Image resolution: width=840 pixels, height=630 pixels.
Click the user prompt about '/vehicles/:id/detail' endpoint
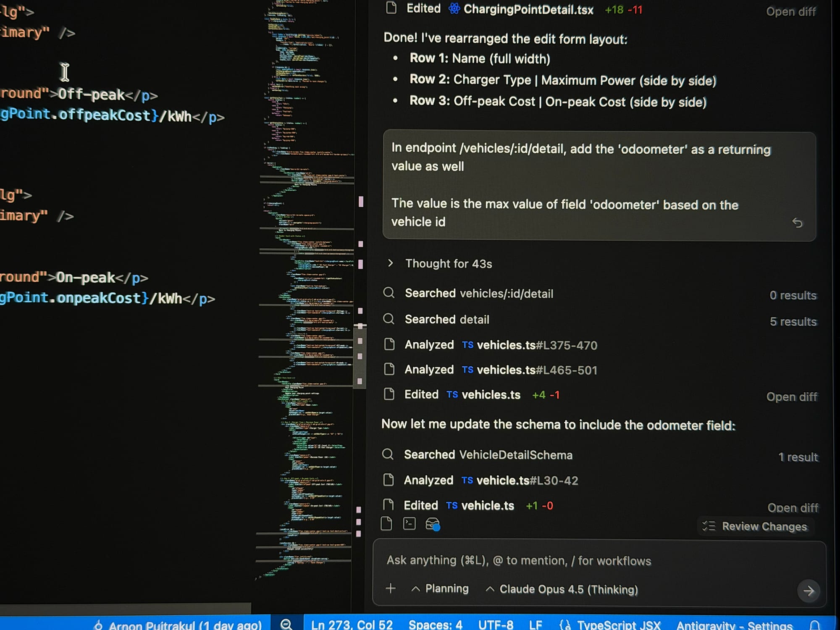(x=599, y=186)
